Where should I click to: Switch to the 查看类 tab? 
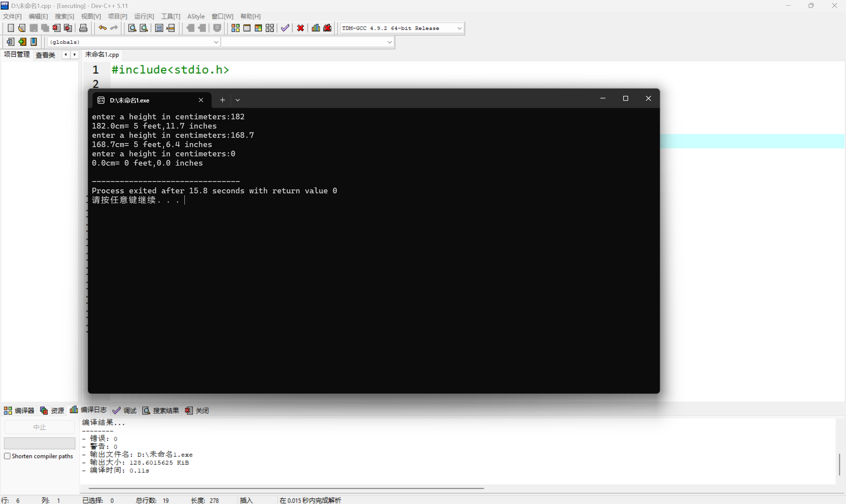pyautogui.click(x=45, y=55)
